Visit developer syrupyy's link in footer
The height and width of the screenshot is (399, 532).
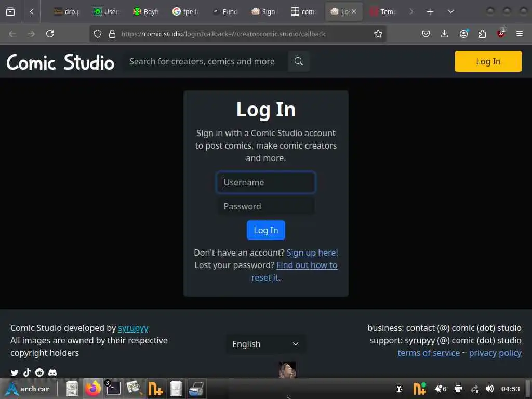tap(133, 328)
